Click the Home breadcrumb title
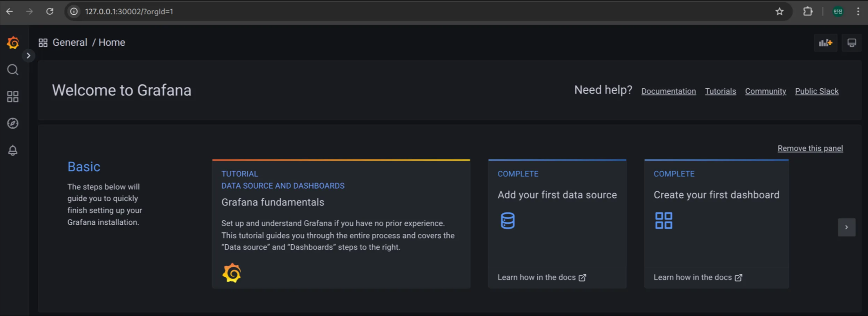Viewport: 868px width, 316px height. (x=112, y=43)
